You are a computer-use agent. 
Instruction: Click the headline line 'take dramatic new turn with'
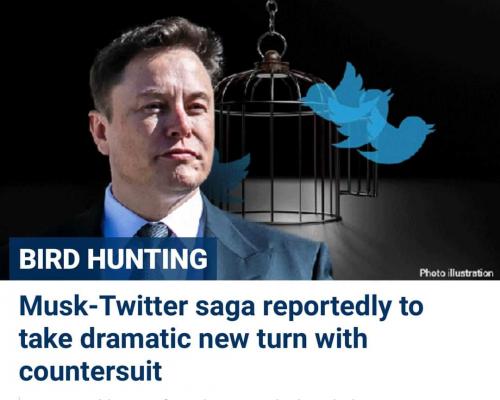(193, 339)
